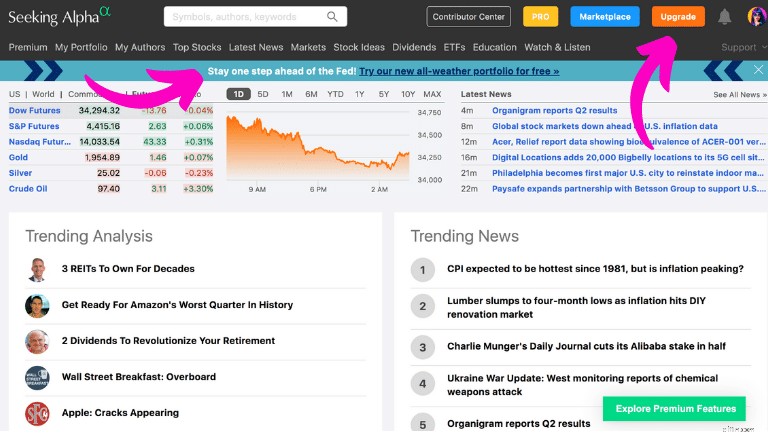Select the 5D chart range
The width and height of the screenshot is (768, 435).
(x=263, y=94)
